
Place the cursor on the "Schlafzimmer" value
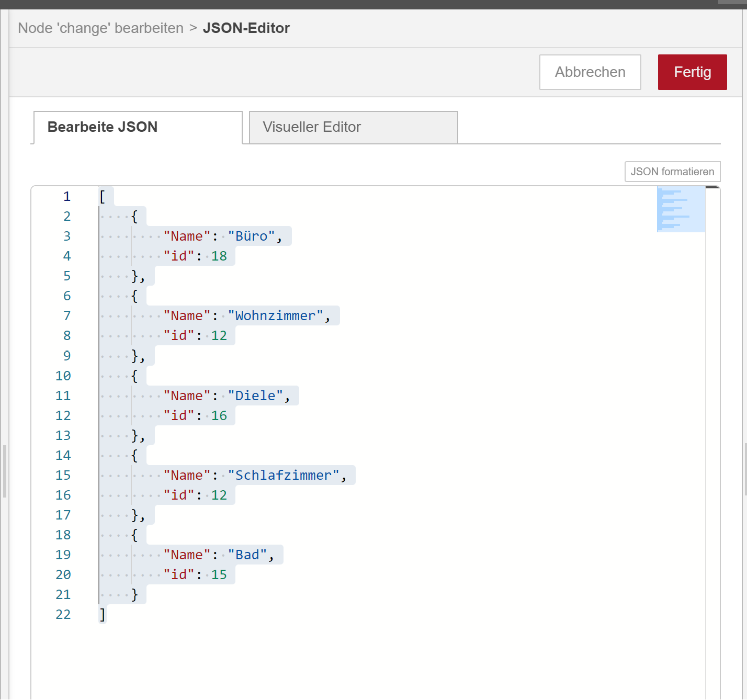pos(283,476)
